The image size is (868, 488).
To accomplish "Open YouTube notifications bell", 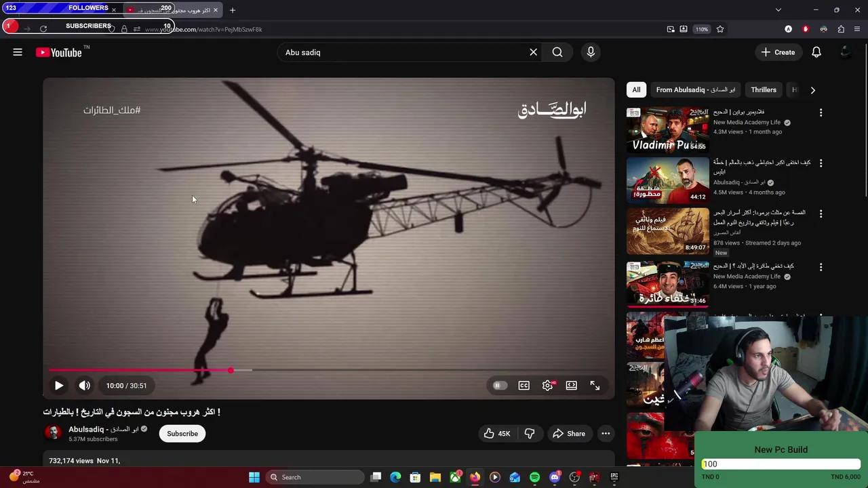I will 816,52.
